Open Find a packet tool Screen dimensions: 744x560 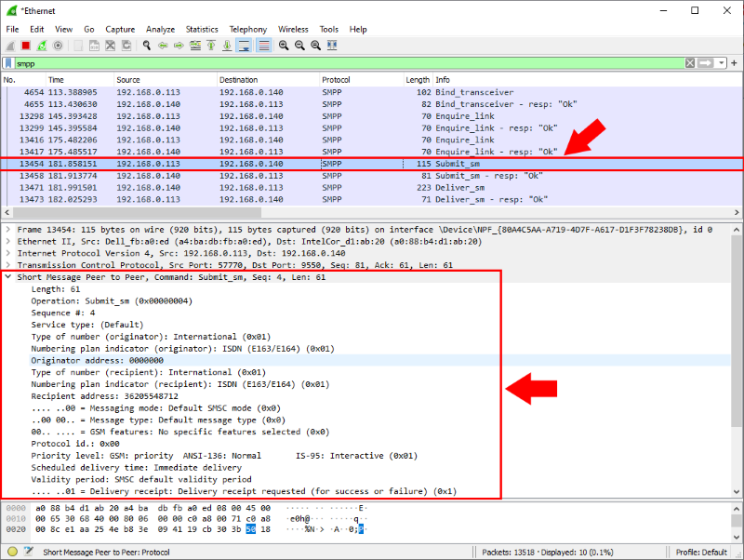click(x=147, y=46)
